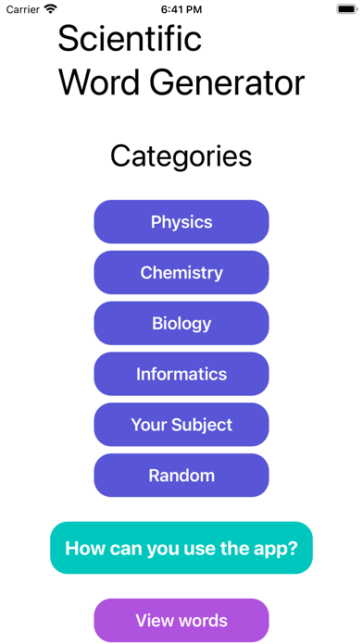Click the Word Generator title line
Screen dimensions: 363x644
click(x=181, y=82)
